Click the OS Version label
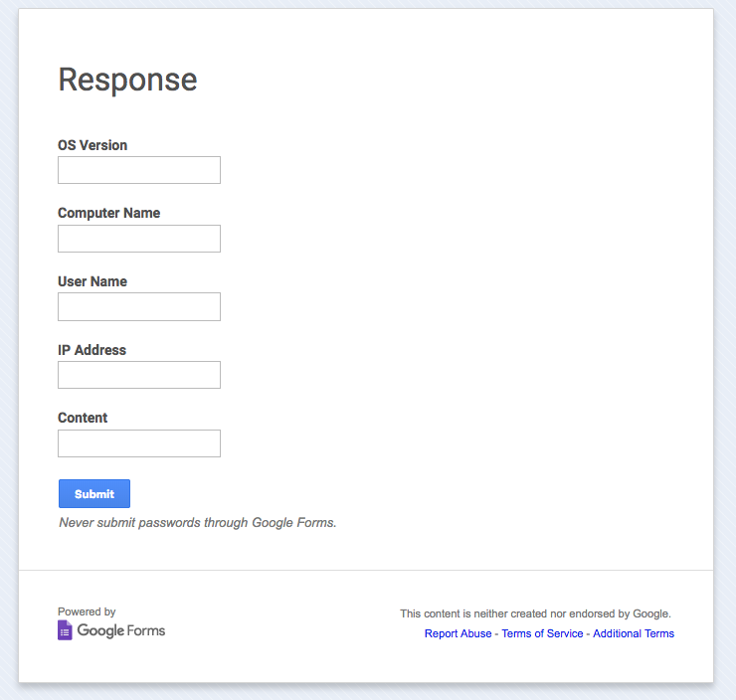This screenshot has width=736, height=700. [92, 145]
